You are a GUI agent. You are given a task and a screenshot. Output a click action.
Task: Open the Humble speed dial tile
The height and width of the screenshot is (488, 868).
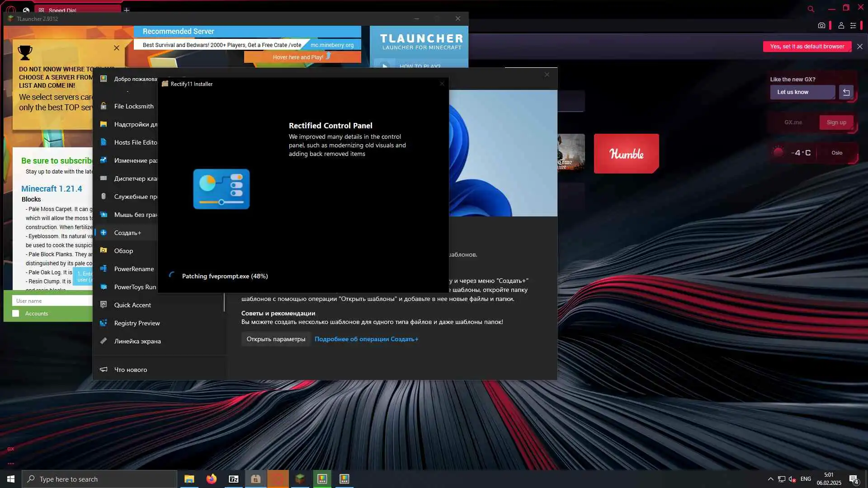pos(626,154)
